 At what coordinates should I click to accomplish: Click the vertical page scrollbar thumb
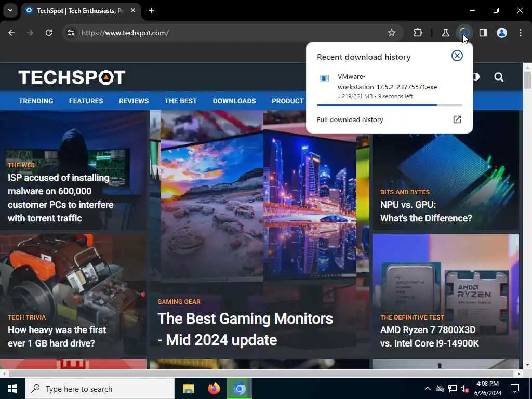527,81
